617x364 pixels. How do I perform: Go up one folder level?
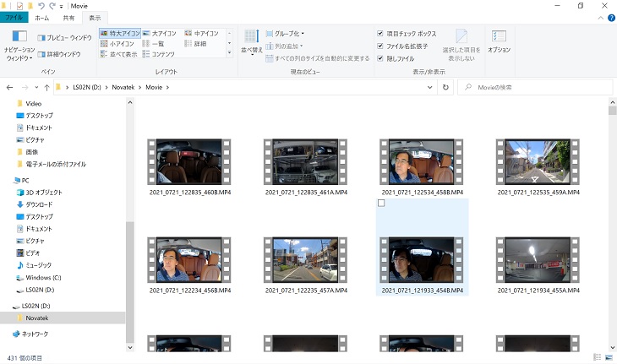46,87
